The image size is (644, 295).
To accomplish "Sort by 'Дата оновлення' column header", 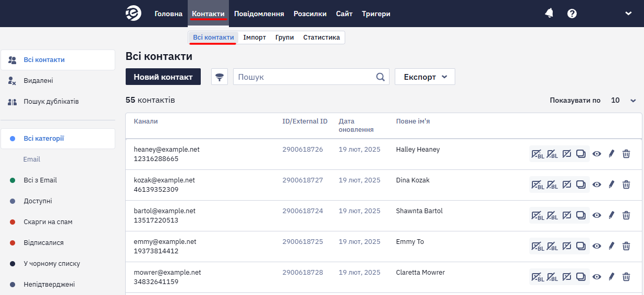I will [356, 126].
